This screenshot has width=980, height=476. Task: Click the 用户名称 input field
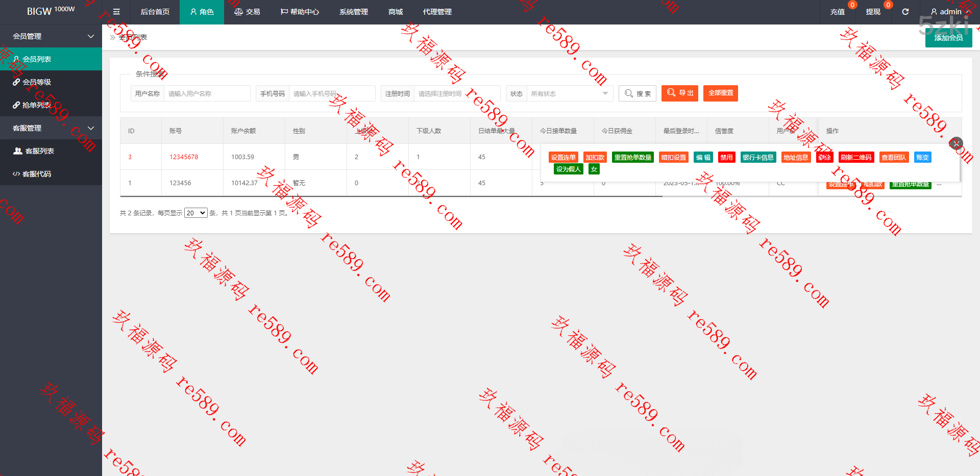[207, 93]
